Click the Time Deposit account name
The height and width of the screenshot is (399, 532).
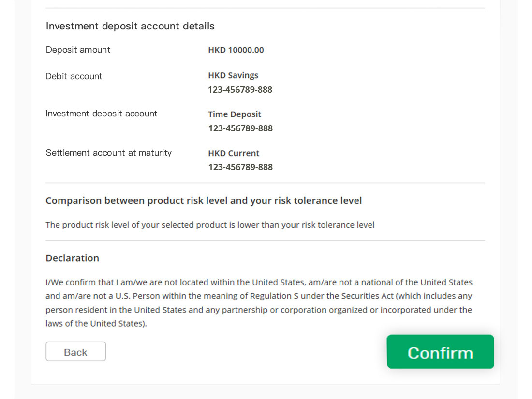pos(235,114)
